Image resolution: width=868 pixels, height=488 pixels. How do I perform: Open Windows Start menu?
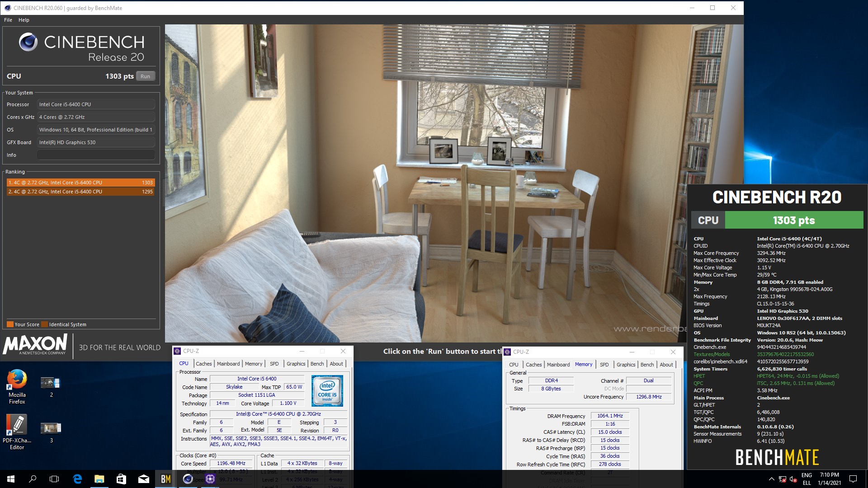(x=11, y=479)
